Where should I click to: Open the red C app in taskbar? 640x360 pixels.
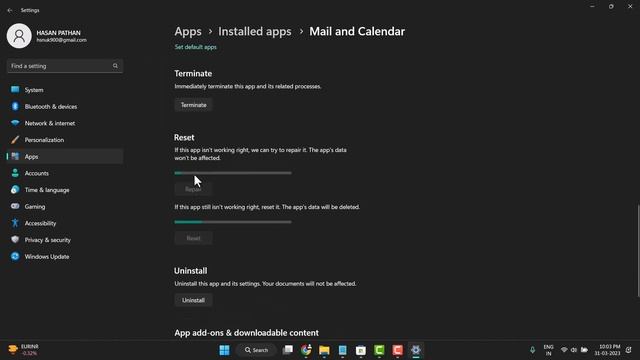398,350
